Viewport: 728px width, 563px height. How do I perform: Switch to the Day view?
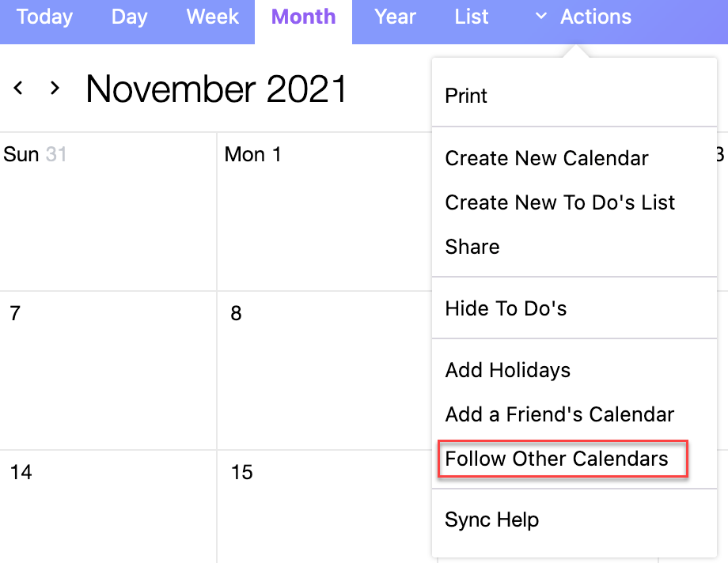point(130,17)
